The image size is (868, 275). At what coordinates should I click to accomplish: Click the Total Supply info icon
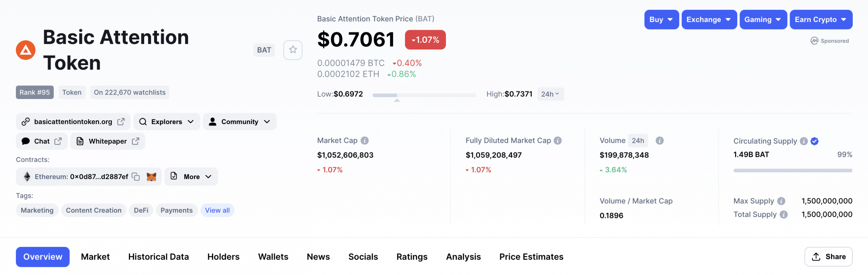(x=784, y=215)
